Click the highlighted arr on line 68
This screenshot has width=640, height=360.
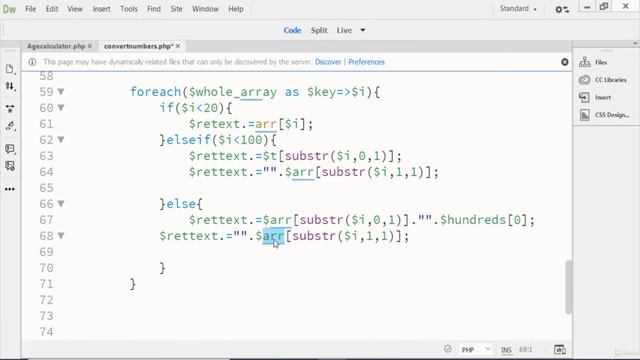(273, 236)
